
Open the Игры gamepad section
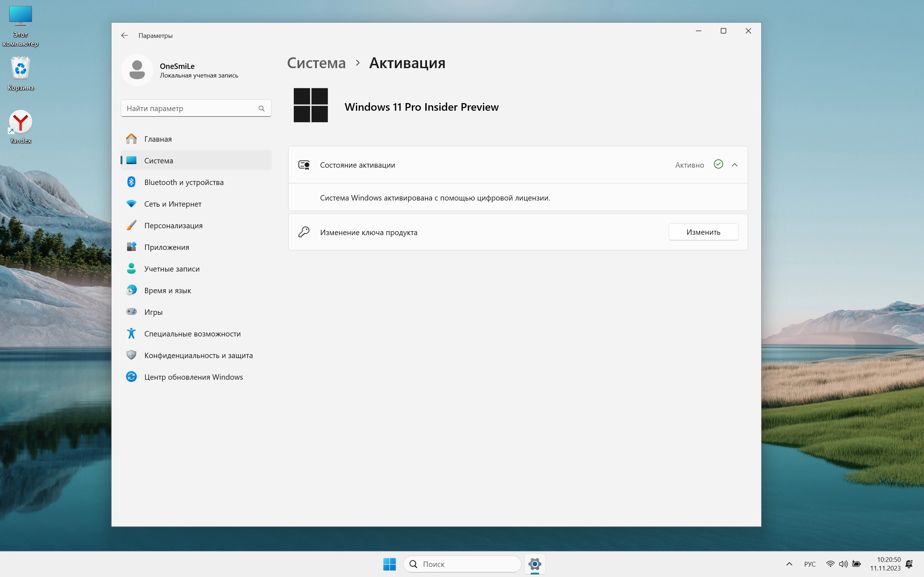(x=153, y=312)
